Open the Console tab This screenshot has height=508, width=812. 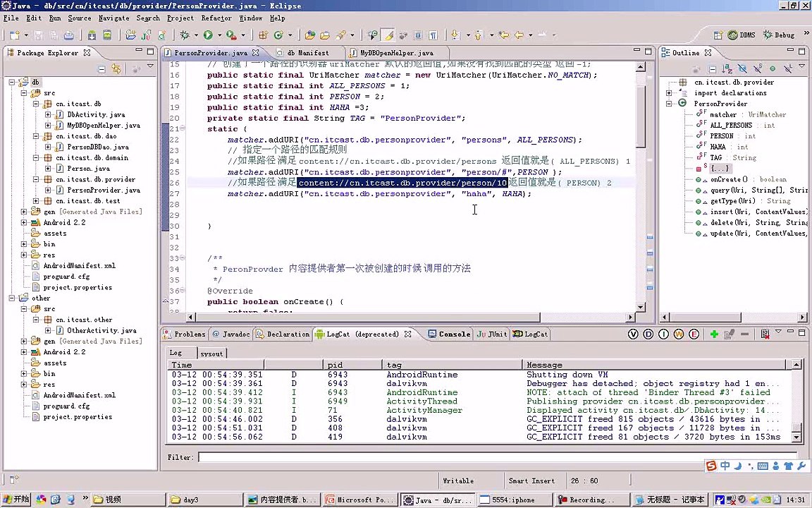[x=449, y=334]
